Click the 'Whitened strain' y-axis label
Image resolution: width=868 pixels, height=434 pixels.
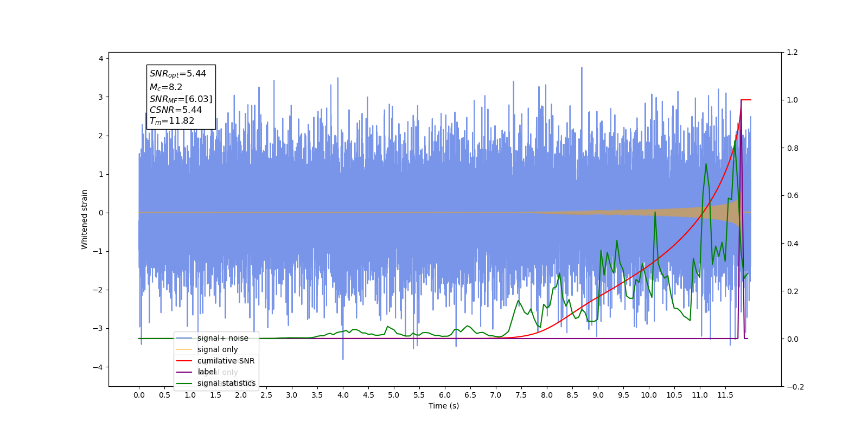[x=84, y=219]
